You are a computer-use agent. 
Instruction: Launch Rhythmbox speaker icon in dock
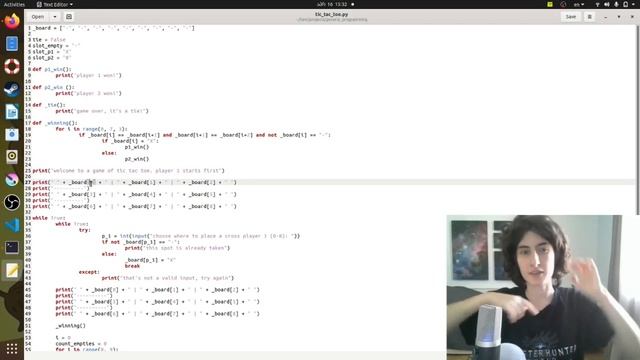12,157
